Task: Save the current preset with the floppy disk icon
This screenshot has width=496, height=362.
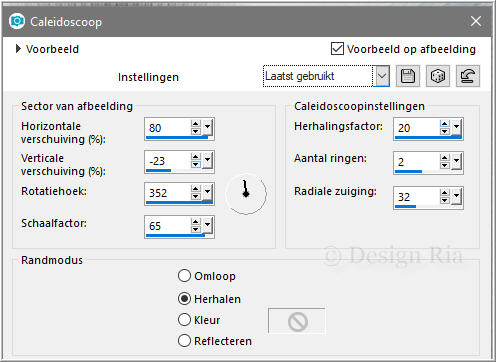Action: 408,76
